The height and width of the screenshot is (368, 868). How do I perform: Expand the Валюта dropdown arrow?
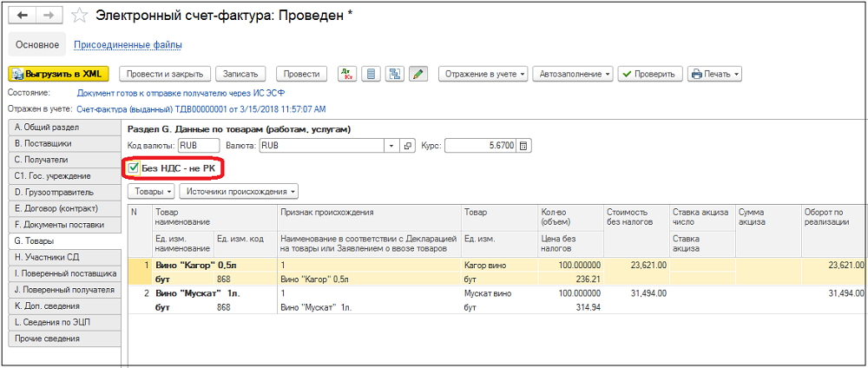[391, 146]
